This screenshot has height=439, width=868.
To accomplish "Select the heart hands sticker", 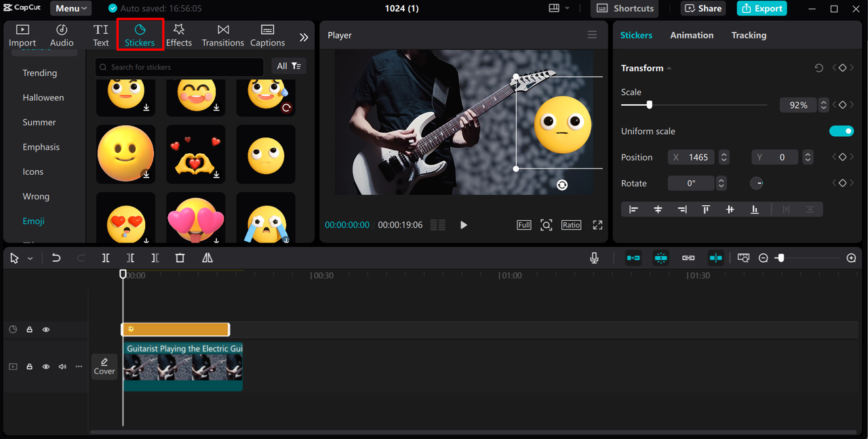I will coord(196,154).
